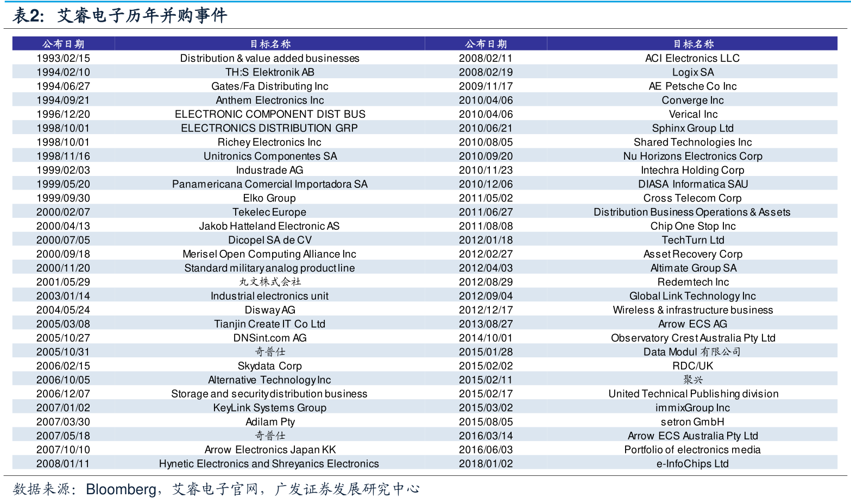Screen dimensions: 851x504
Task: Click KeyLink Systems Group
Action: click(x=270, y=408)
